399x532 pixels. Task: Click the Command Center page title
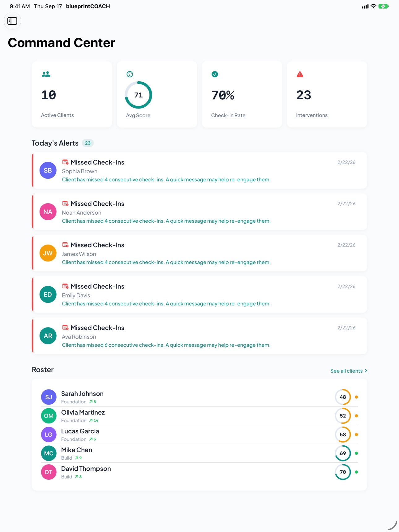[x=62, y=43]
